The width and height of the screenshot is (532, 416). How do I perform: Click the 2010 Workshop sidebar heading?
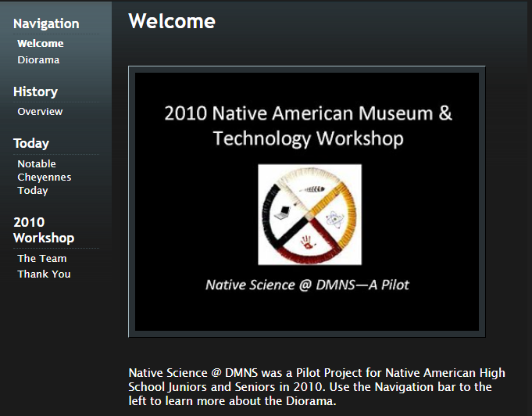[x=44, y=230]
